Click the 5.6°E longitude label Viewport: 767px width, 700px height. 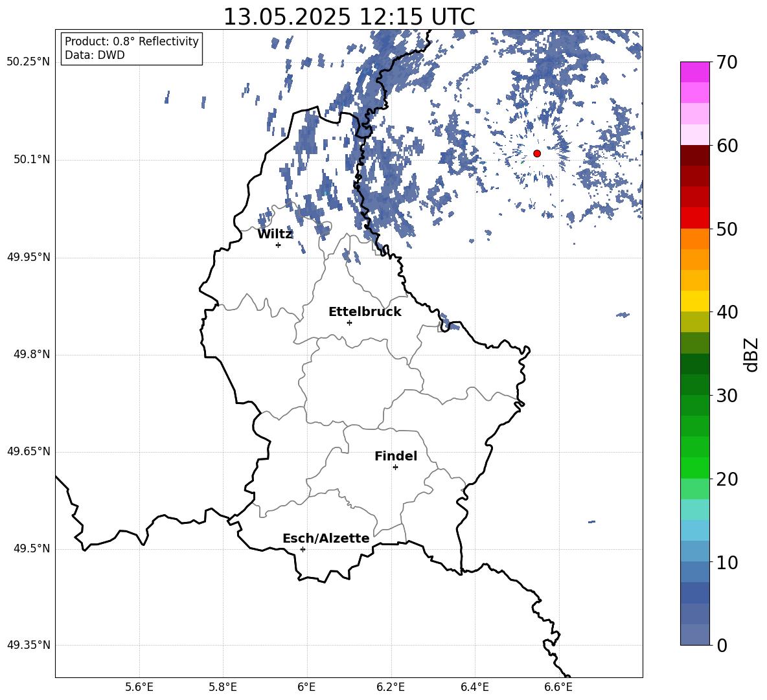(139, 687)
